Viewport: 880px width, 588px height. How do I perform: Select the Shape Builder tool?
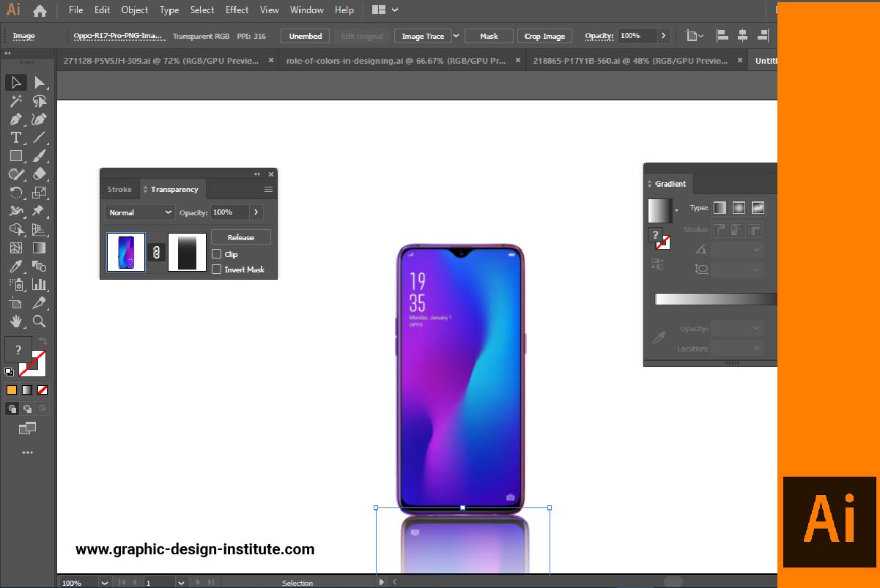(16, 230)
